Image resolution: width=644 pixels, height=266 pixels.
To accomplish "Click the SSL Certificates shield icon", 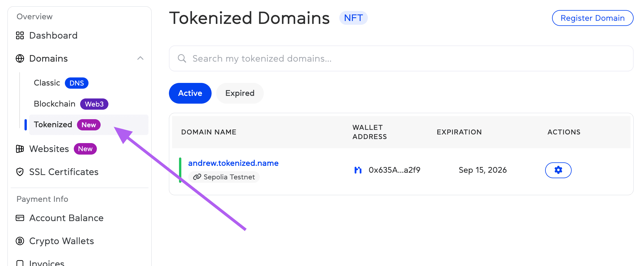I will [20, 172].
